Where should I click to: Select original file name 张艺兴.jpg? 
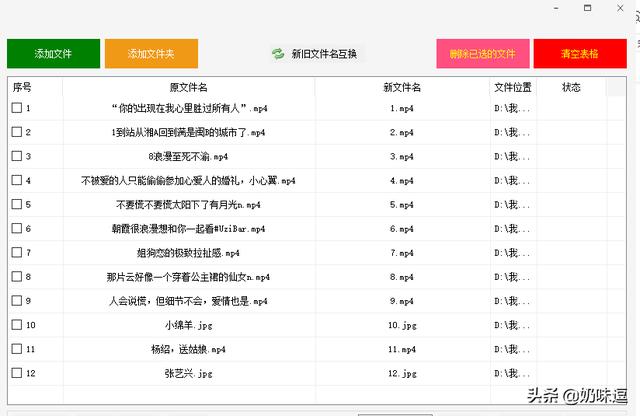pos(189,374)
